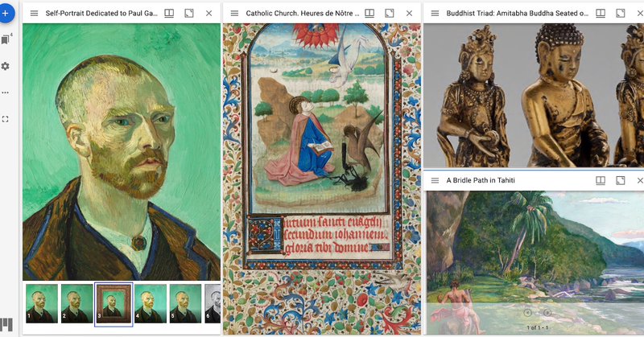The image size is (644, 337).
Task: Open view options for Catholic Church window
Action: click(x=369, y=13)
